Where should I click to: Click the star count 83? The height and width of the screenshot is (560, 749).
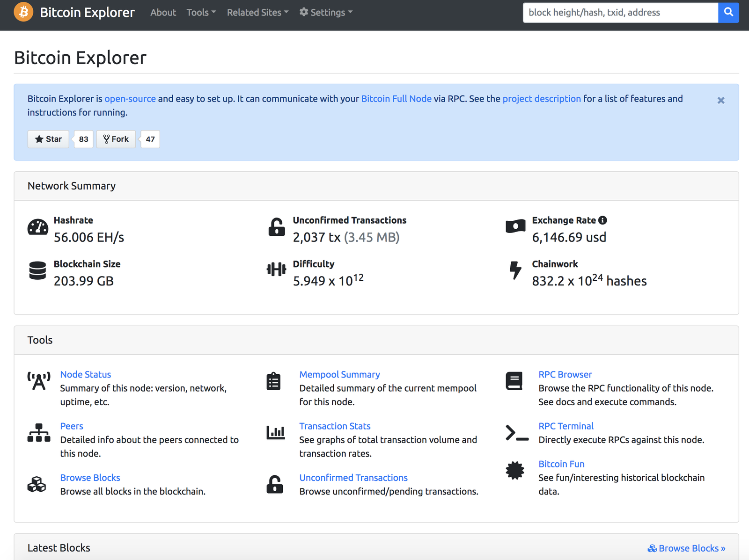click(x=84, y=139)
